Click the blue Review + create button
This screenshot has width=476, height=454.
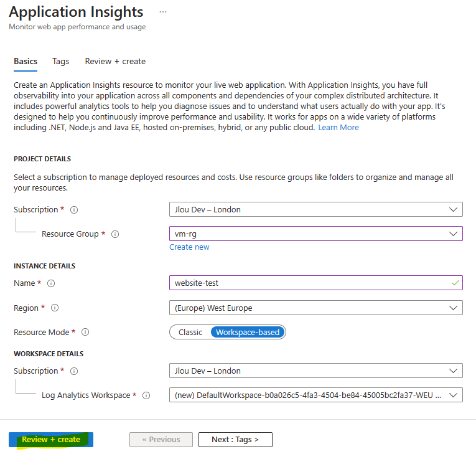pyautogui.click(x=51, y=440)
